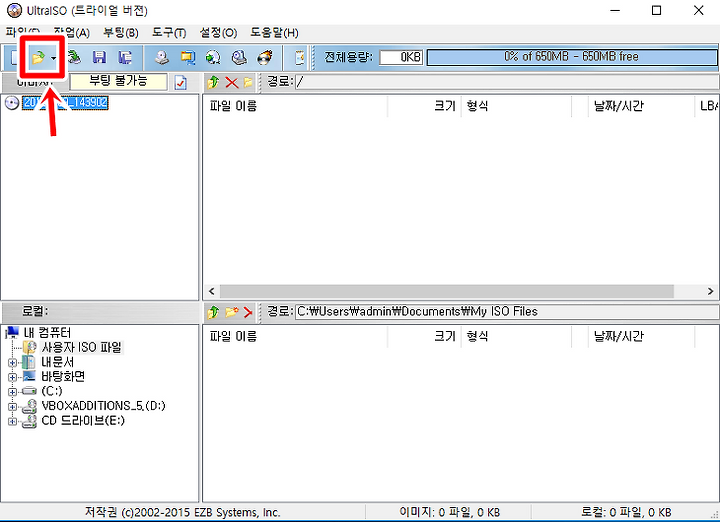Click status text 로컬: 0 파일, 0 KB
This screenshot has width=720, height=522.
626,512
